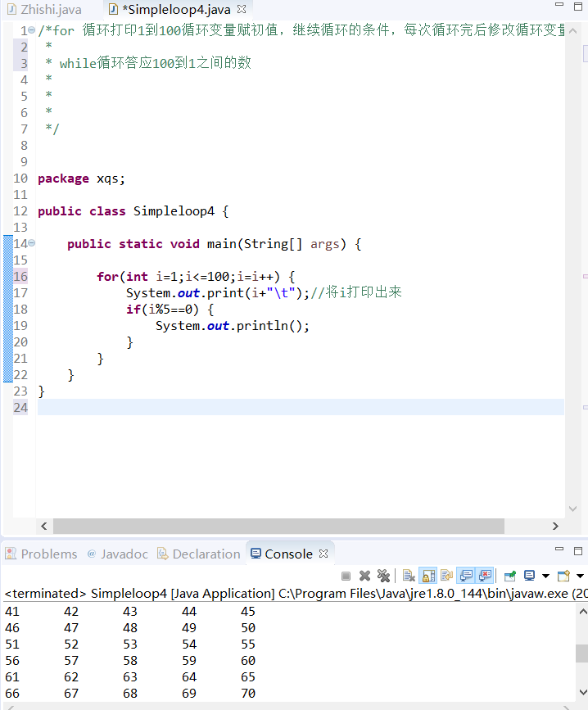Open the Open Console dropdown arrow
Image resolution: width=588 pixels, height=710 pixels.
point(580,577)
